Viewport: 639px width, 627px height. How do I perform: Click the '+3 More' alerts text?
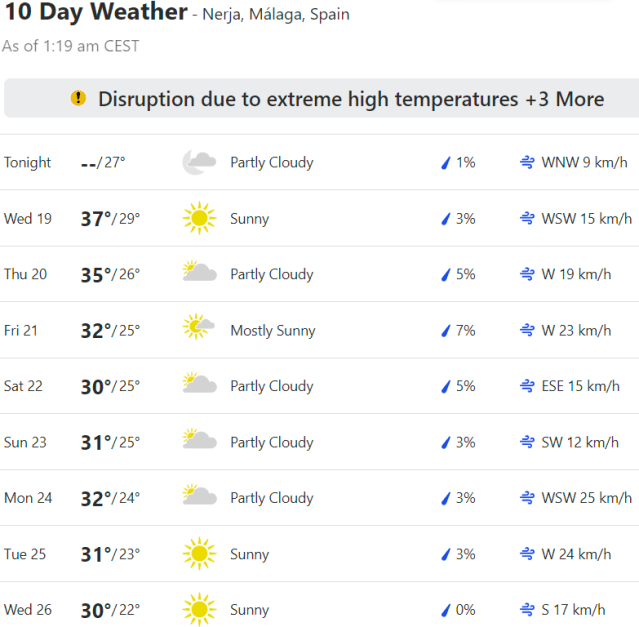tap(565, 99)
